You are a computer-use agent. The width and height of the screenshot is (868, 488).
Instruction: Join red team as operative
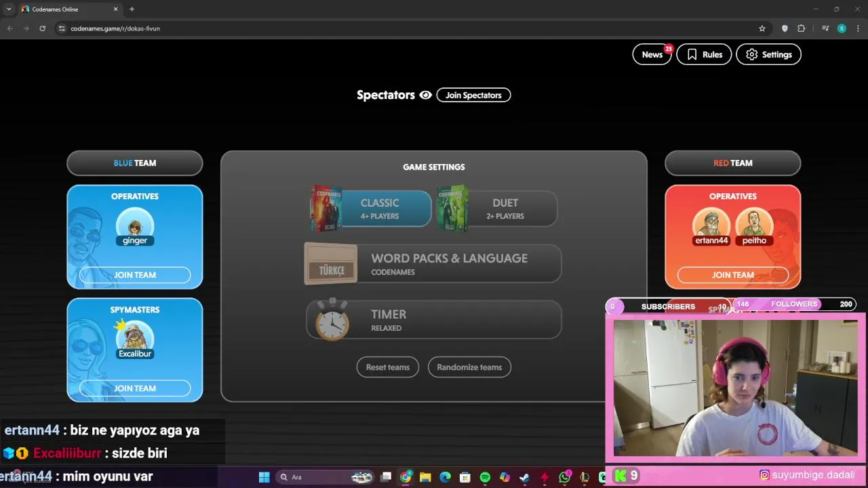(x=733, y=275)
